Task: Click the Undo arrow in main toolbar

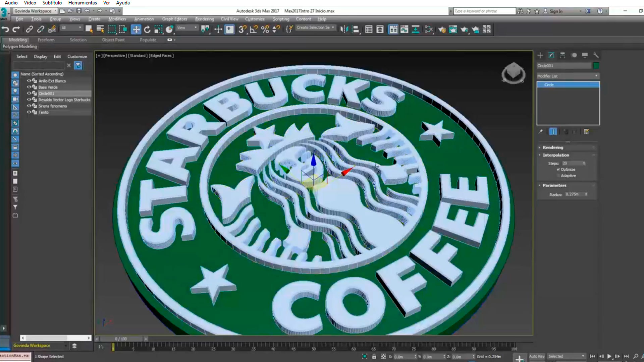Action: (5, 29)
